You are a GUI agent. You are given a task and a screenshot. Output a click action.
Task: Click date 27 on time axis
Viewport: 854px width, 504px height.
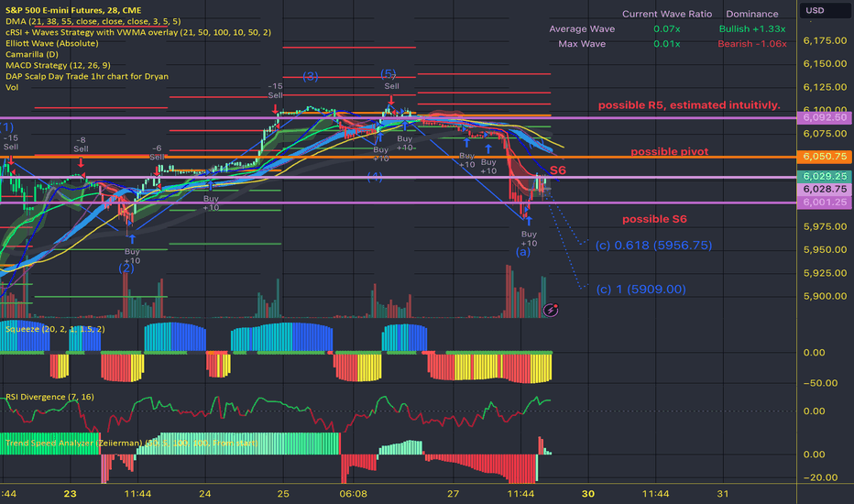[x=454, y=494]
